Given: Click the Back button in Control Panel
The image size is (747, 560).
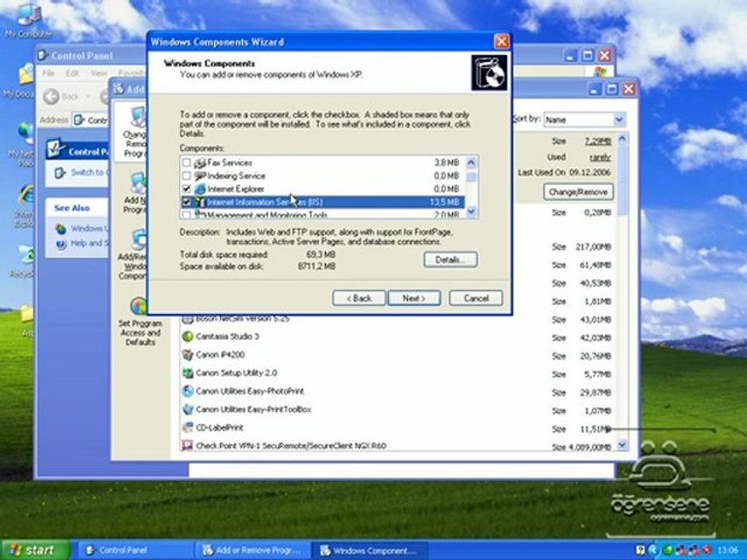Looking at the screenshot, I should pos(61,96).
